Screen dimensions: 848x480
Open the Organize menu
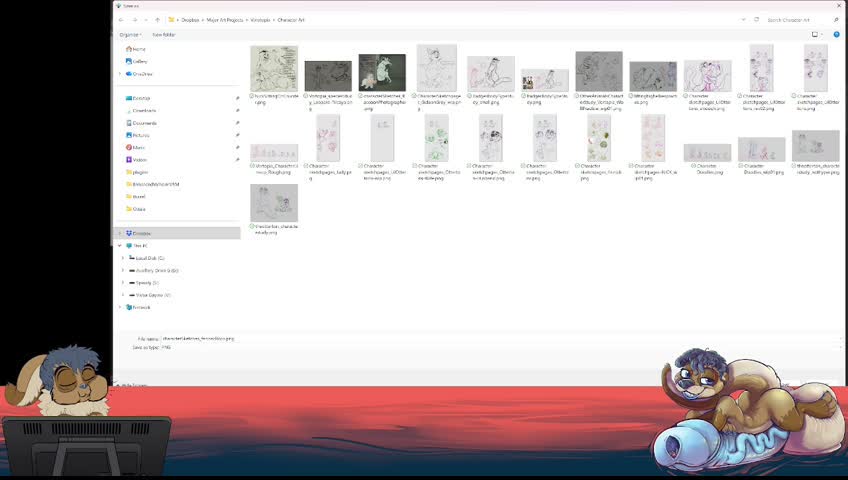tap(130, 35)
